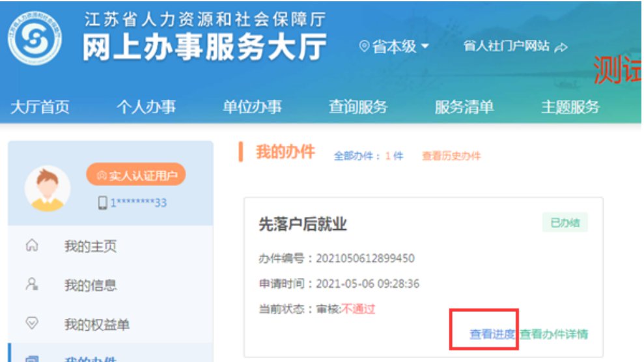Screen dimensions: 644x362
Task: Open the 个人办事 navigation item
Action: coord(146,107)
